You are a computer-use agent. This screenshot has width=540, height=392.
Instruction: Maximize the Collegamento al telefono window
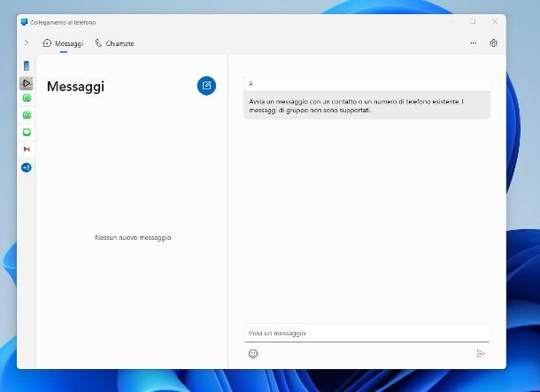point(474,22)
